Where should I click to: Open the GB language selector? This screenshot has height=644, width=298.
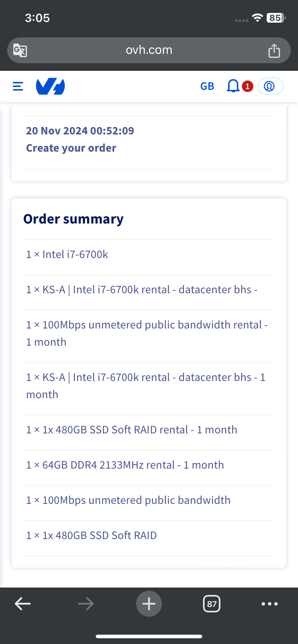207,86
